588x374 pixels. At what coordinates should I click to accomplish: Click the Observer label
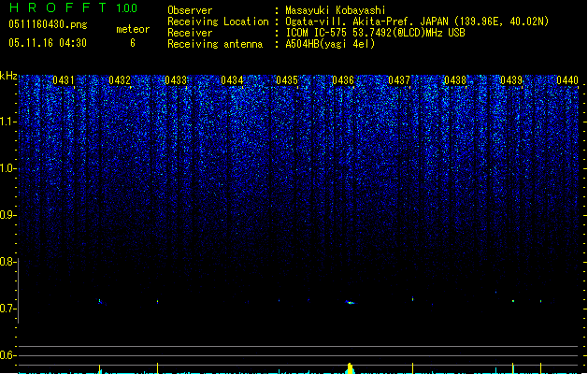tap(190, 10)
